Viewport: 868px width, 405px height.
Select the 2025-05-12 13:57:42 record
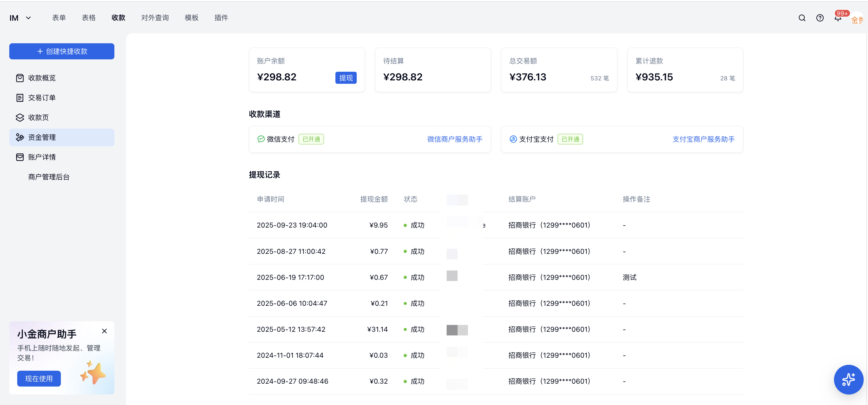coord(496,329)
